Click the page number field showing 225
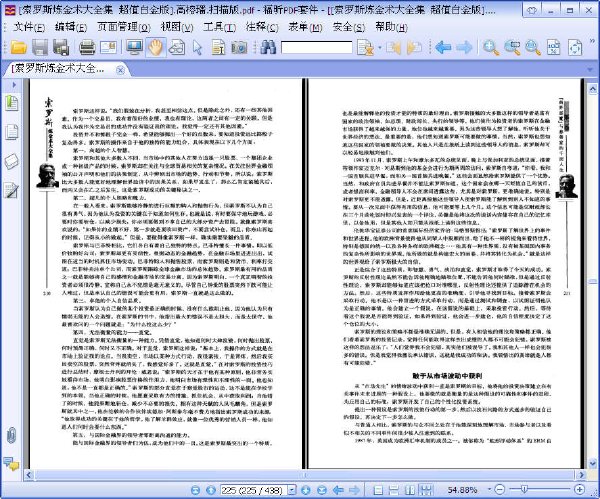Image resolution: width=600 pixels, height=499 pixels. coord(254,490)
